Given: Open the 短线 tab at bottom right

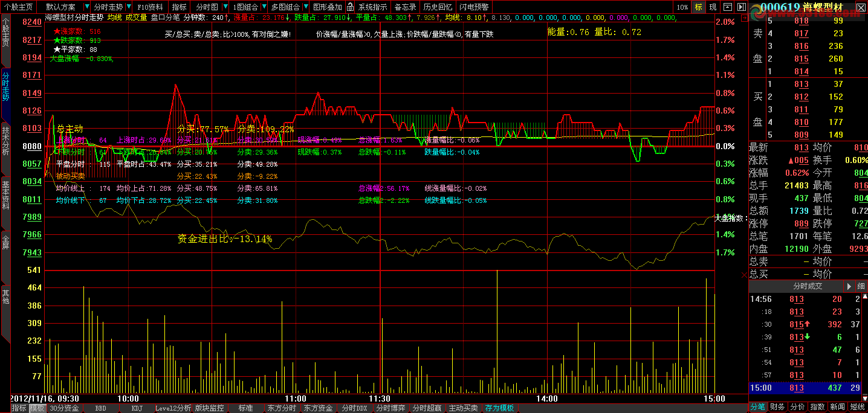Looking at the screenshot, I should click(857, 407).
